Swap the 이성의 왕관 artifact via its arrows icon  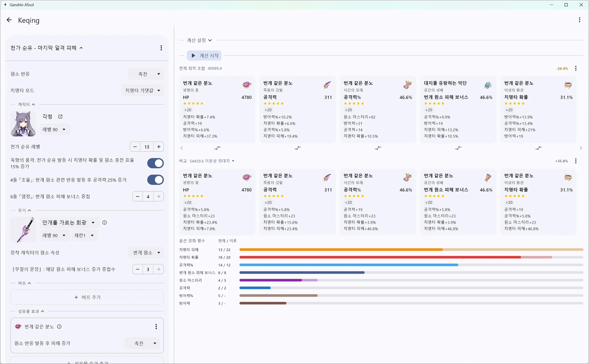click(x=538, y=148)
